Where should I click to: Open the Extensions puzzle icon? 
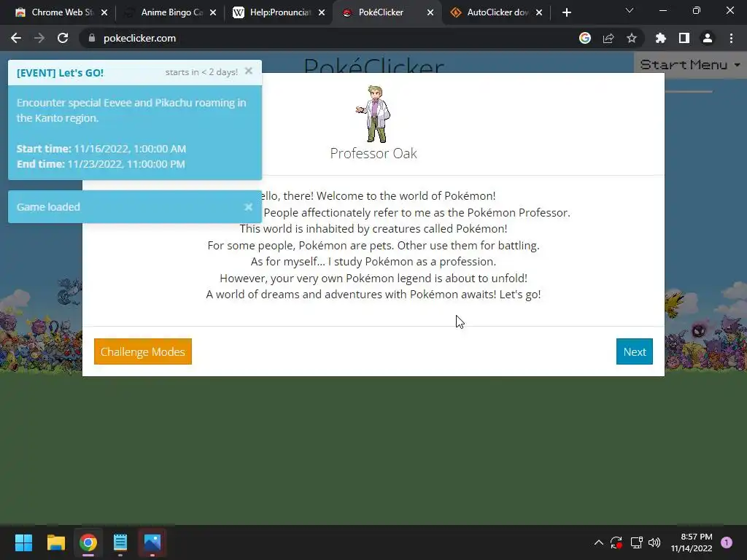click(661, 38)
